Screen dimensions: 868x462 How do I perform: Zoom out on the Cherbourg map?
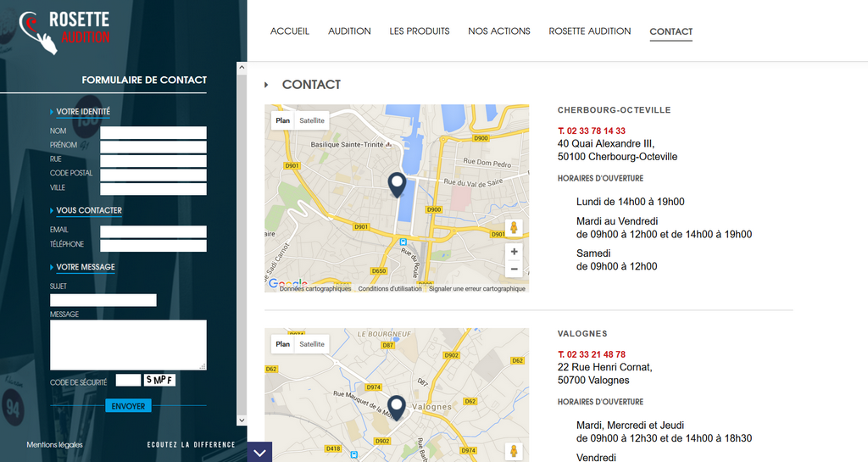tap(514, 270)
